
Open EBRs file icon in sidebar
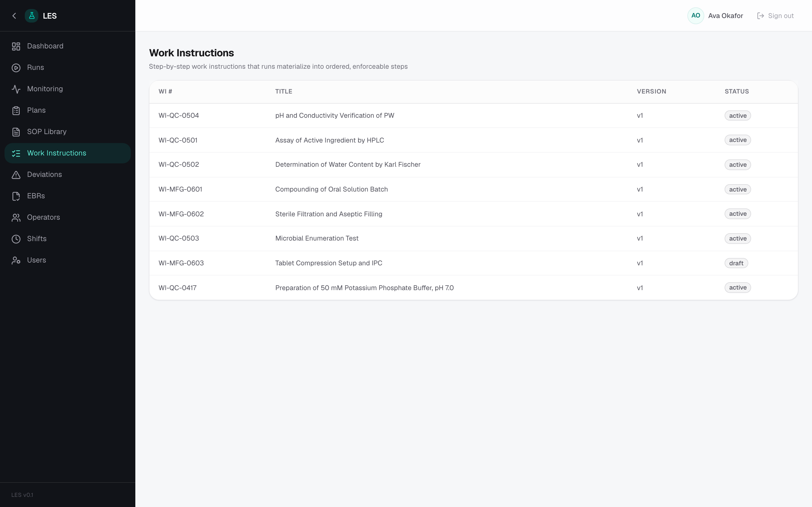tap(16, 196)
